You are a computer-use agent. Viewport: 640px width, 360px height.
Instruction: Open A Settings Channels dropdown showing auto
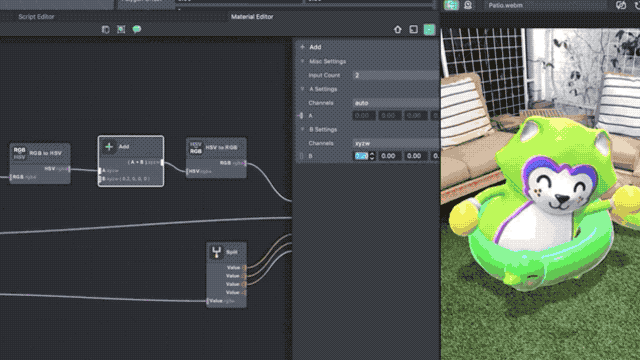[396, 103]
